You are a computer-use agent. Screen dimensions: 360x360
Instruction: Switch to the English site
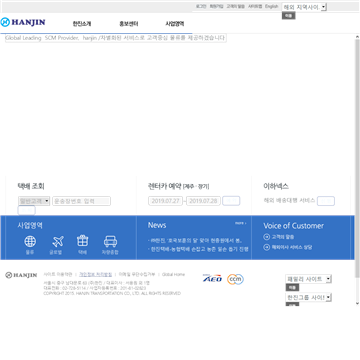(x=272, y=6)
